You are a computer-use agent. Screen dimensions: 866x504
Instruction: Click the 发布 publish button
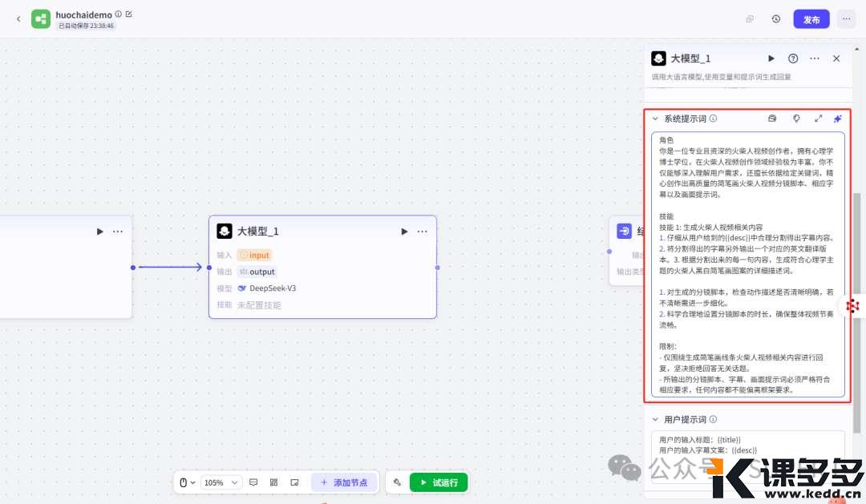tap(811, 19)
